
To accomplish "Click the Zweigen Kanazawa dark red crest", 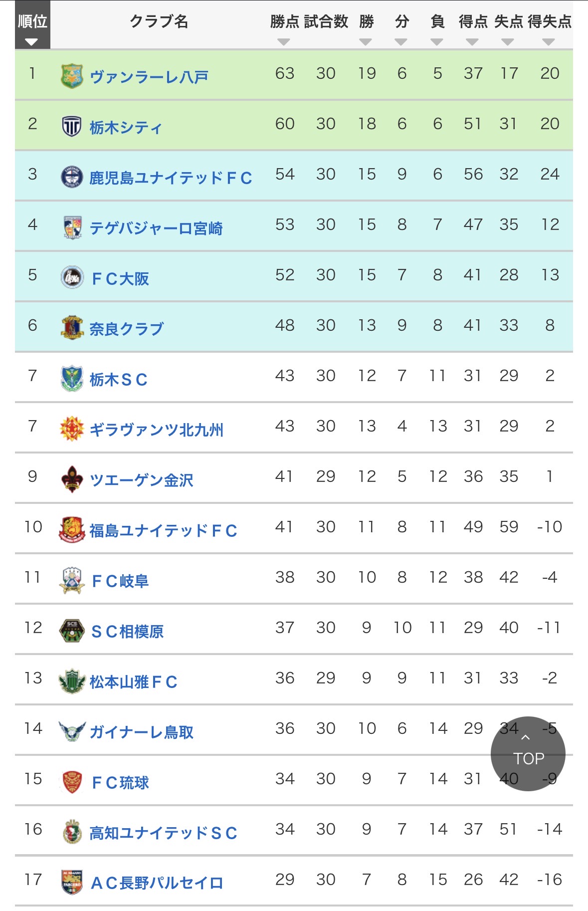I will (x=72, y=479).
